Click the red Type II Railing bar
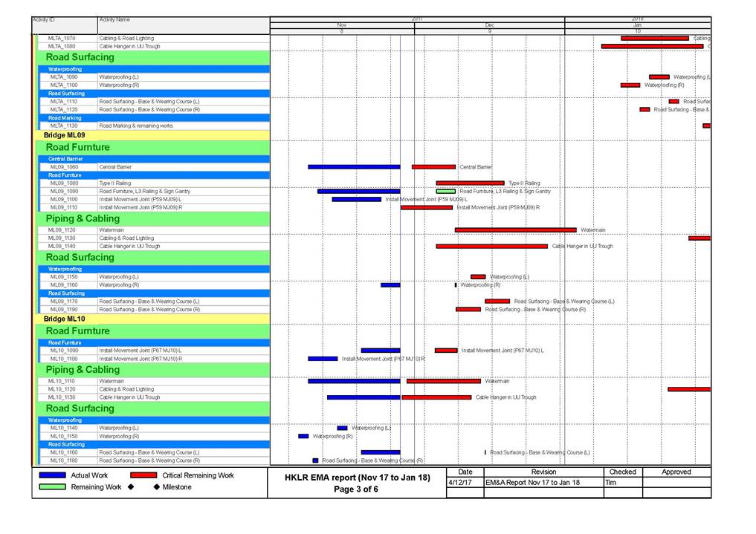The height and width of the screenshot is (534, 756). click(470, 183)
